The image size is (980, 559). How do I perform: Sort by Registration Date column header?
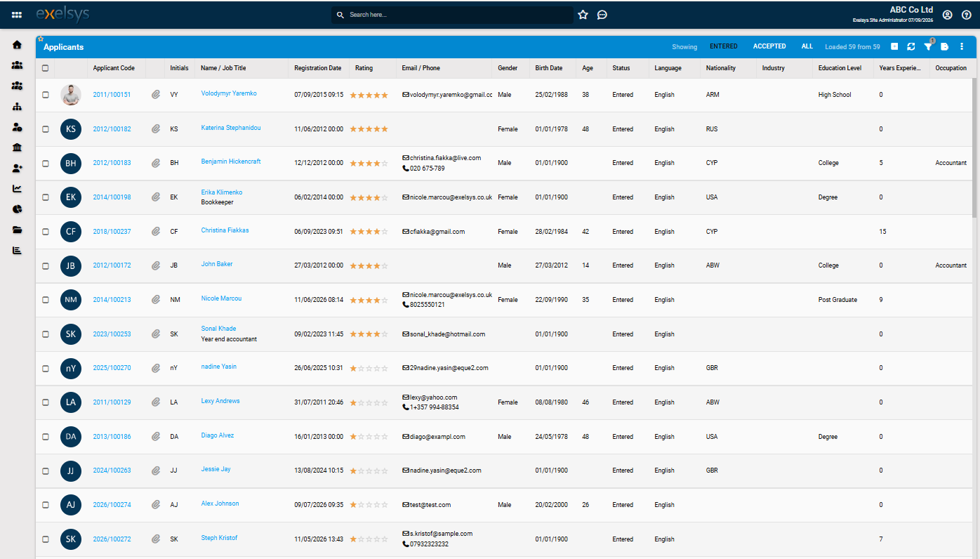(318, 68)
